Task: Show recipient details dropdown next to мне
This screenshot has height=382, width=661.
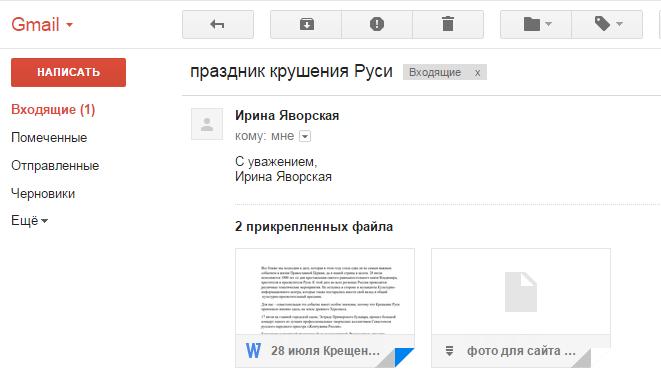Action: click(x=305, y=136)
